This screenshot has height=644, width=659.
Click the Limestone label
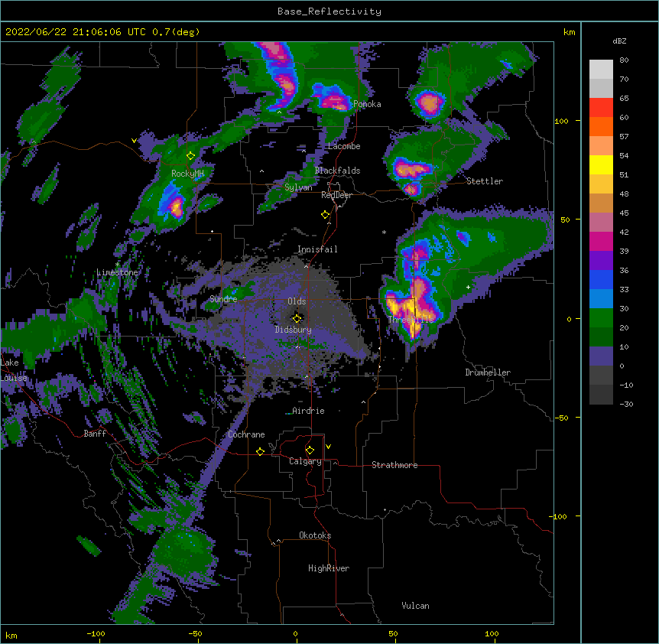[117, 272]
